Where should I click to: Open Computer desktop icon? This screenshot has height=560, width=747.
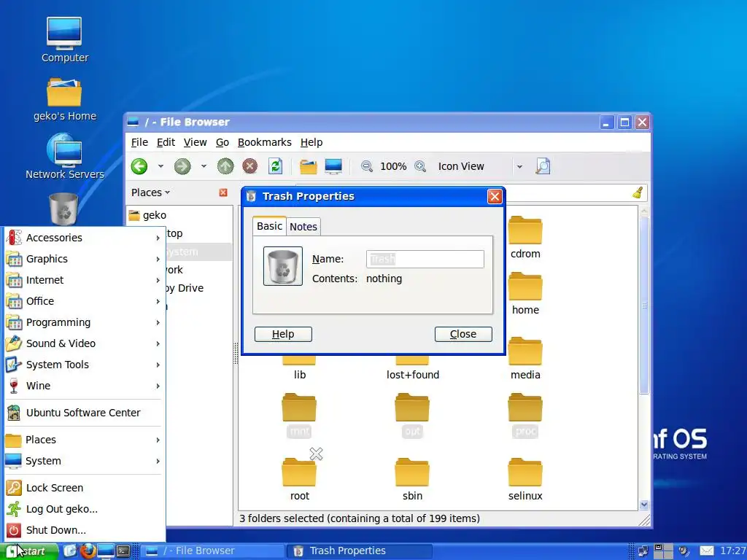coord(64,40)
